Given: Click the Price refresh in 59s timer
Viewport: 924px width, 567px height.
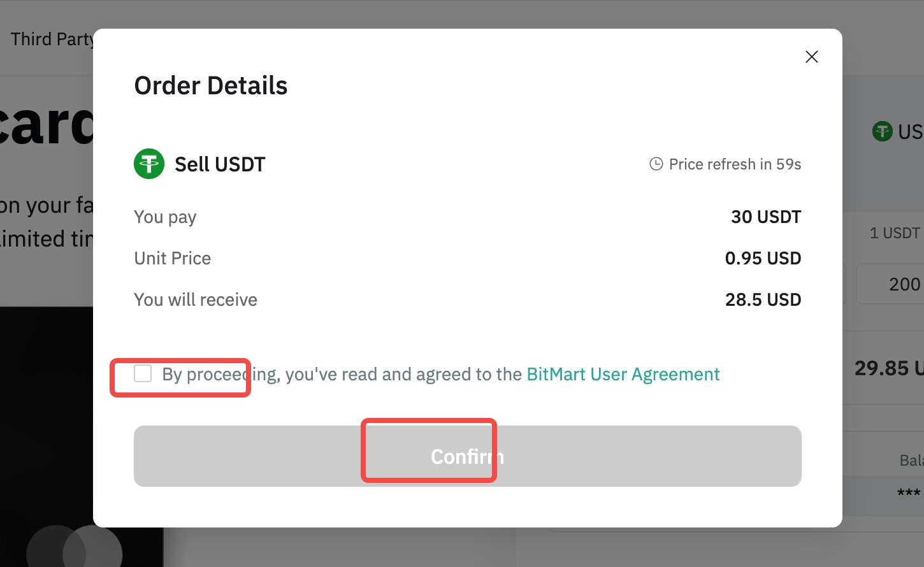Looking at the screenshot, I should coord(735,164).
